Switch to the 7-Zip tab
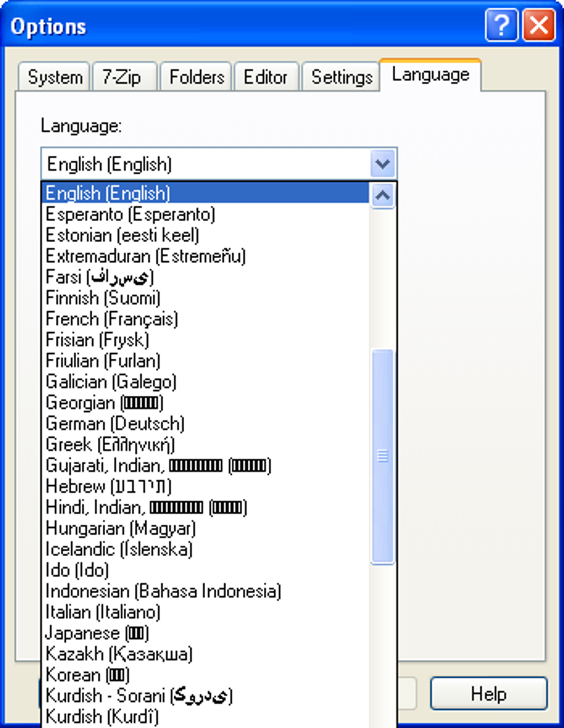The image size is (564, 728). coord(125,77)
